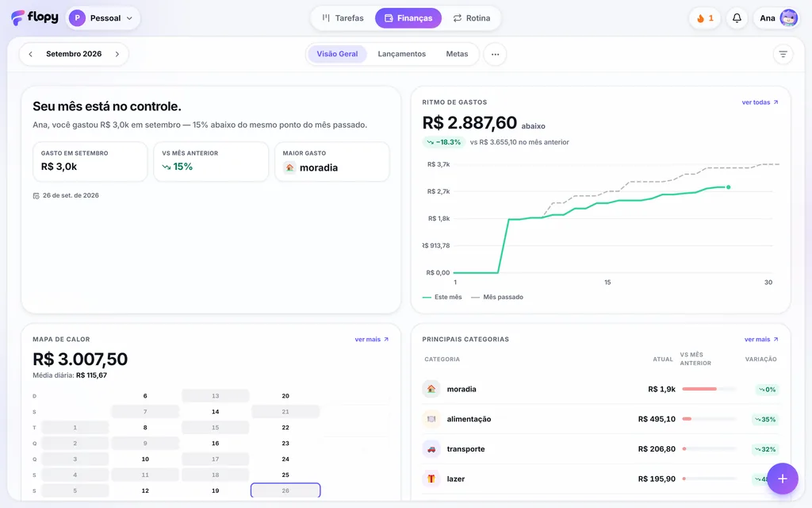Add a new entry with the plus button

[783, 479]
